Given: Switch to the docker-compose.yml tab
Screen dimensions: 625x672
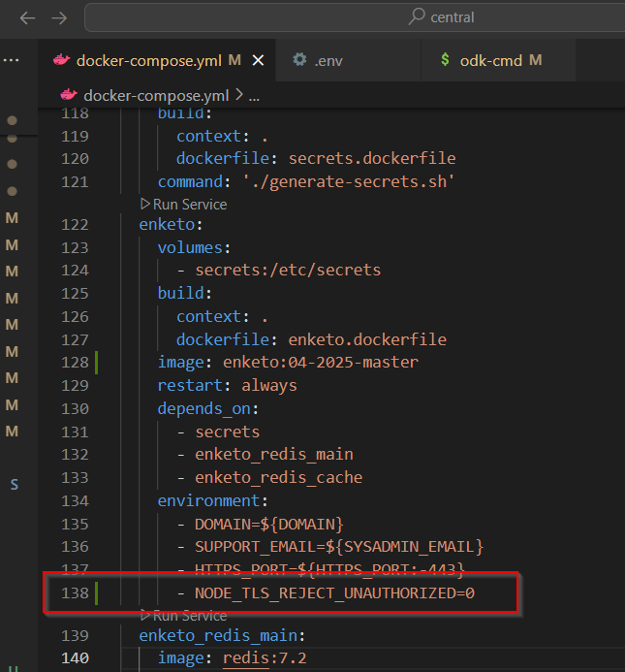Looking at the screenshot, I should (159, 60).
